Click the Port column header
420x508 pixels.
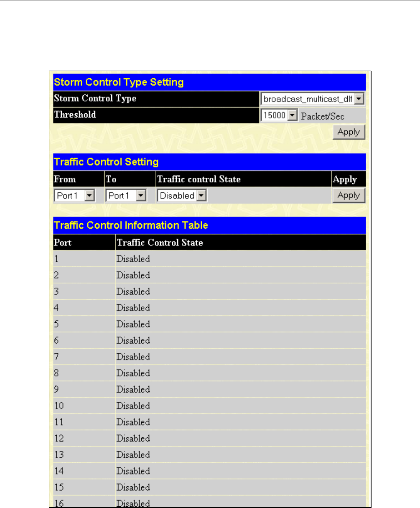63,243
